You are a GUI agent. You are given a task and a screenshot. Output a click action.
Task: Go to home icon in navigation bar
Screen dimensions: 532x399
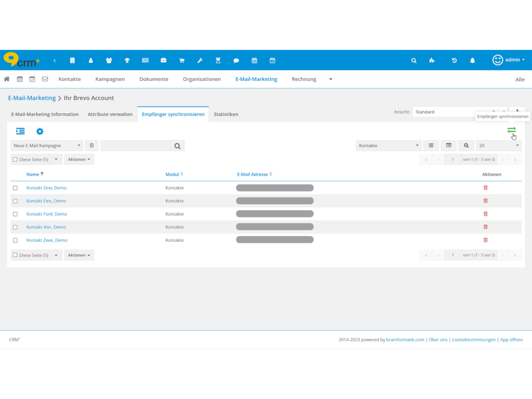[7, 79]
